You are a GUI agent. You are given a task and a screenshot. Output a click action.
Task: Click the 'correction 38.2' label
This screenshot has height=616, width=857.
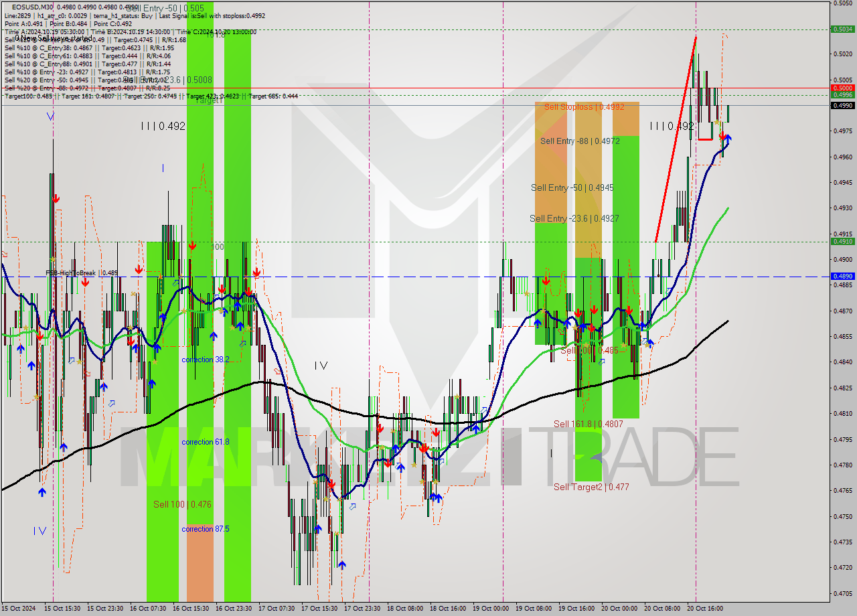pyautogui.click(x=205, y=360)
